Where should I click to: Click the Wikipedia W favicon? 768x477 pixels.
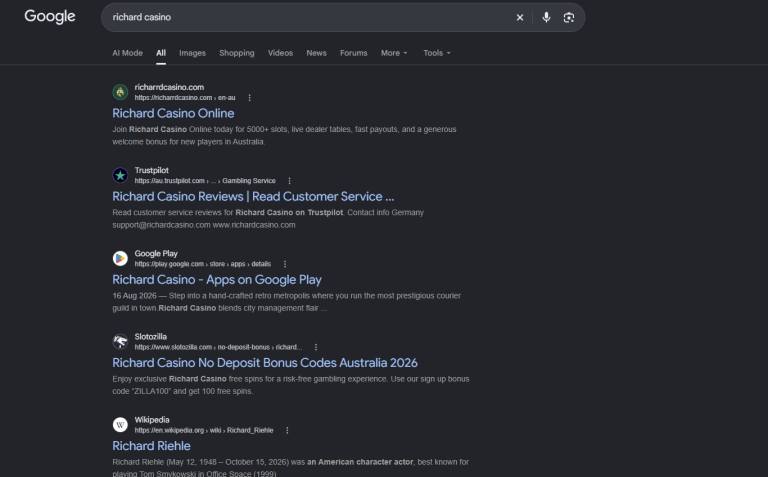pos(120,425)
